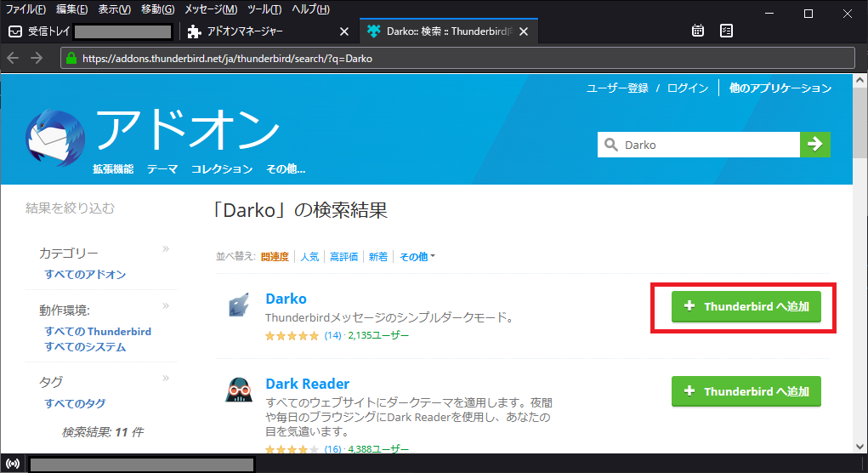Image resolution: width=868 pixels, height=473 pixels.
Task: Open the tasks icon in tab bar
Action: tap(726, 31)
